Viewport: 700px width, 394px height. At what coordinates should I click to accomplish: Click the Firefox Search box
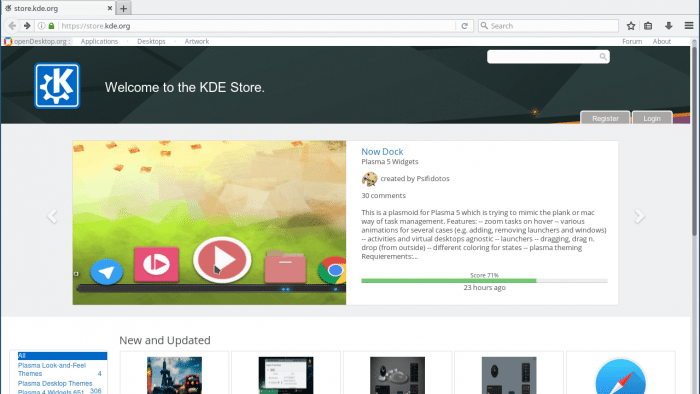(548, 26)
